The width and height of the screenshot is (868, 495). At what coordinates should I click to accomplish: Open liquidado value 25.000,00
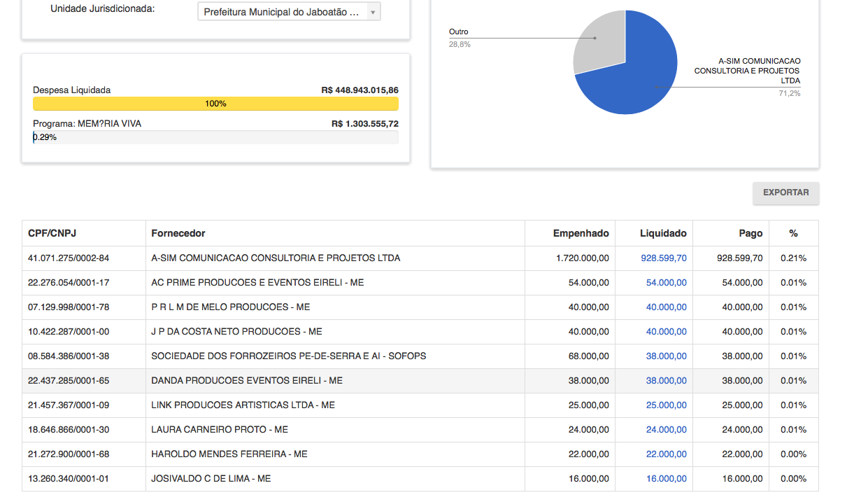click(666, 405)
